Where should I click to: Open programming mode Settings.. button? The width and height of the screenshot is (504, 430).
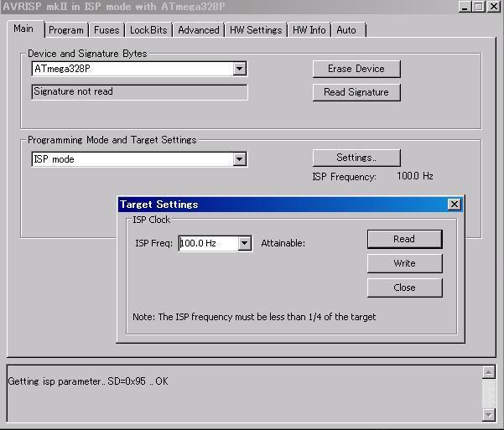356,158
